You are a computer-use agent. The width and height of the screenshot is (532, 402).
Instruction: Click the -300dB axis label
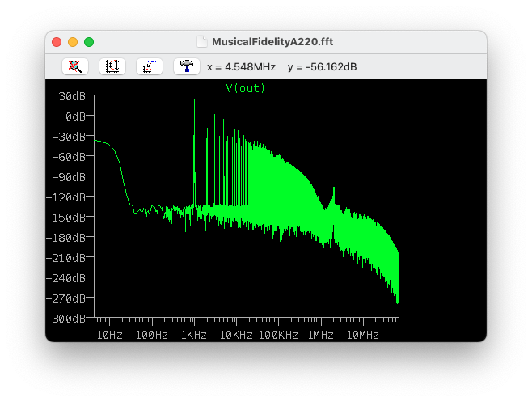[x=65, y=319]
